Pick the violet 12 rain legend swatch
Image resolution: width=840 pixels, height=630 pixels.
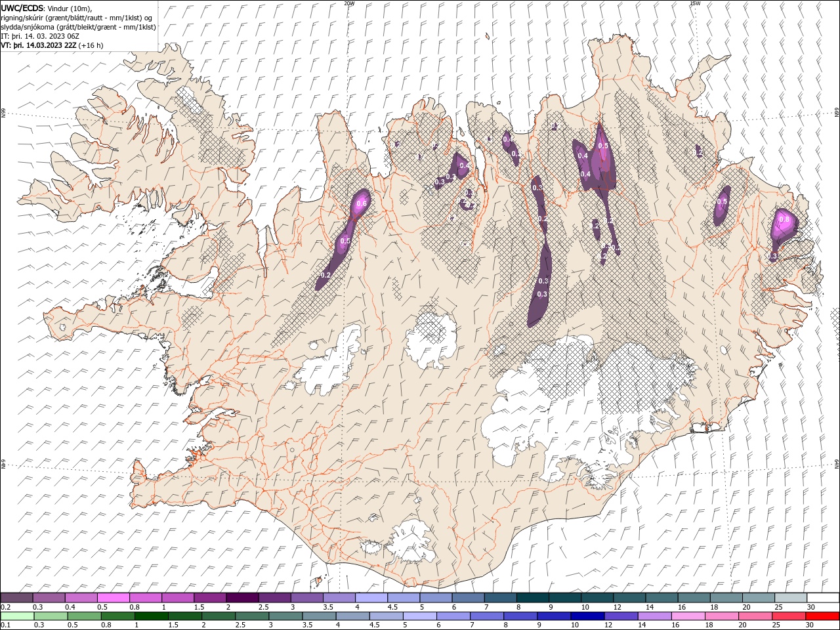point(621,616)
